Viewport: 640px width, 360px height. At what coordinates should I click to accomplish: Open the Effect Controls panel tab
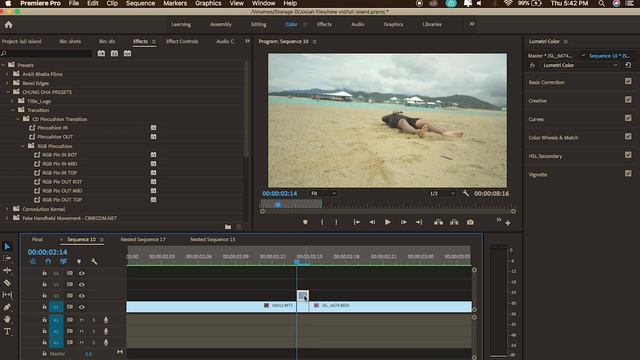click(182, 41)
